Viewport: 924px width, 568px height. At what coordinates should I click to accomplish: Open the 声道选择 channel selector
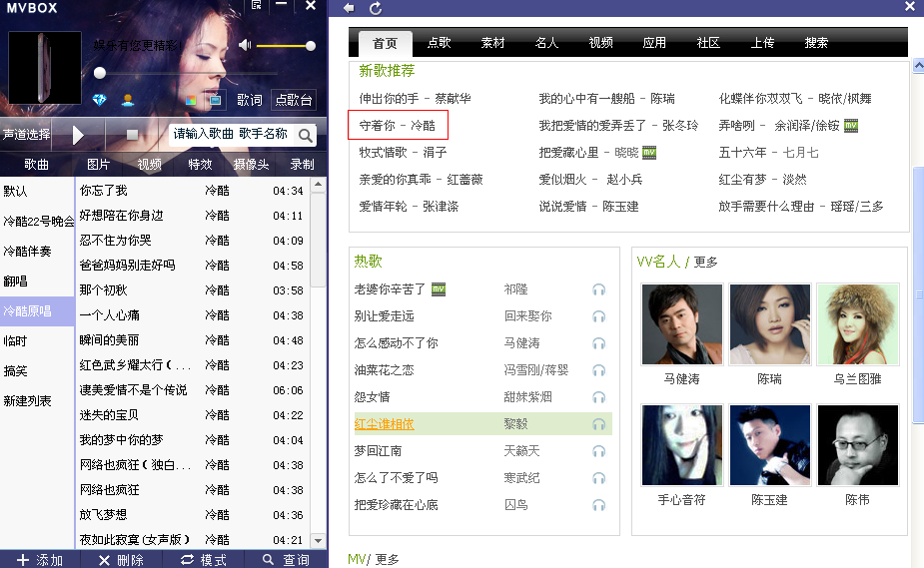click(27, 135)
